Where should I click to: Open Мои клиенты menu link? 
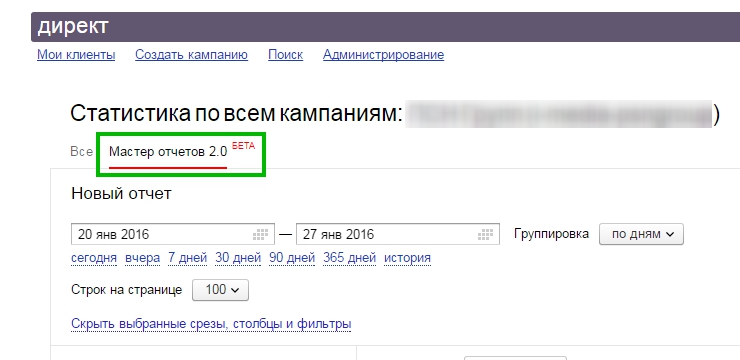click(x=76, y=55)
